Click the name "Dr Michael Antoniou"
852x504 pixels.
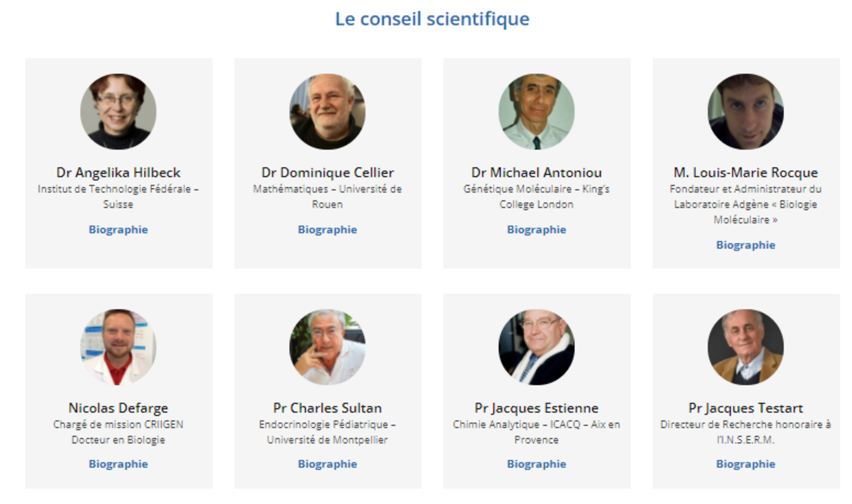(536, 172)
